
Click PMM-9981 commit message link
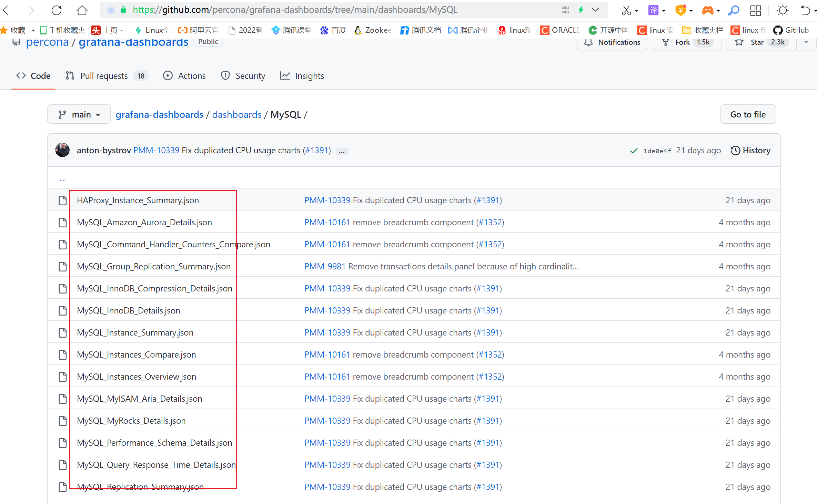[325, 266]
